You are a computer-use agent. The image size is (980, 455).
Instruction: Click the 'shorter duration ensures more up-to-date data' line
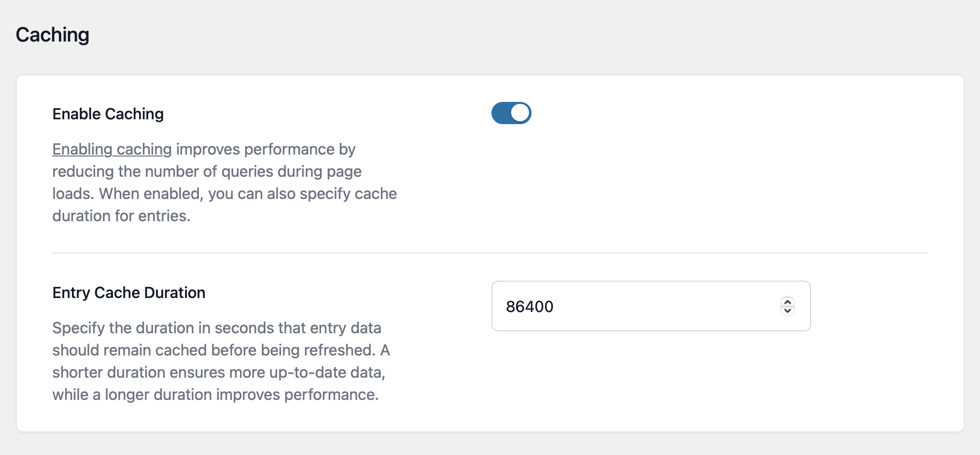(218, 372)
